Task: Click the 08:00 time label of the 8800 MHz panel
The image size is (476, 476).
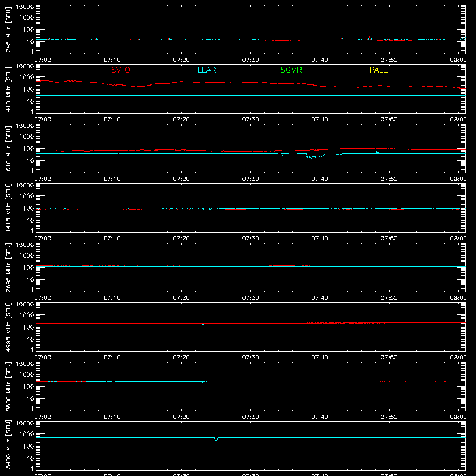Action: 458,417
